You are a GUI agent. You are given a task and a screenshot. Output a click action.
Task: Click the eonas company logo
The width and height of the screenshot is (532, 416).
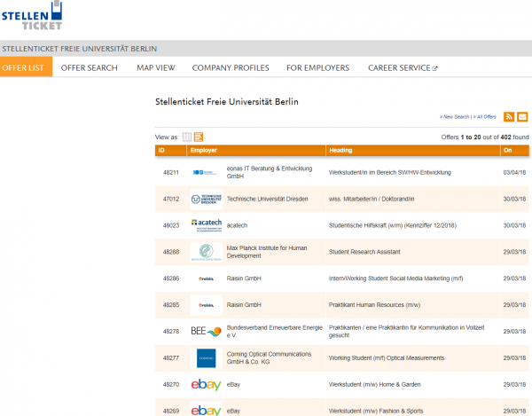[205, 172]
